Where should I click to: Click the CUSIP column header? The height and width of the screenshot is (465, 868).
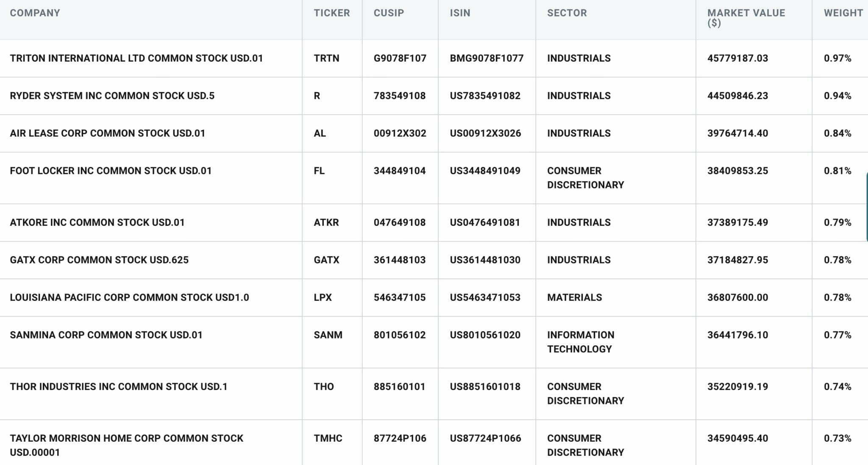tap(389, 13)
